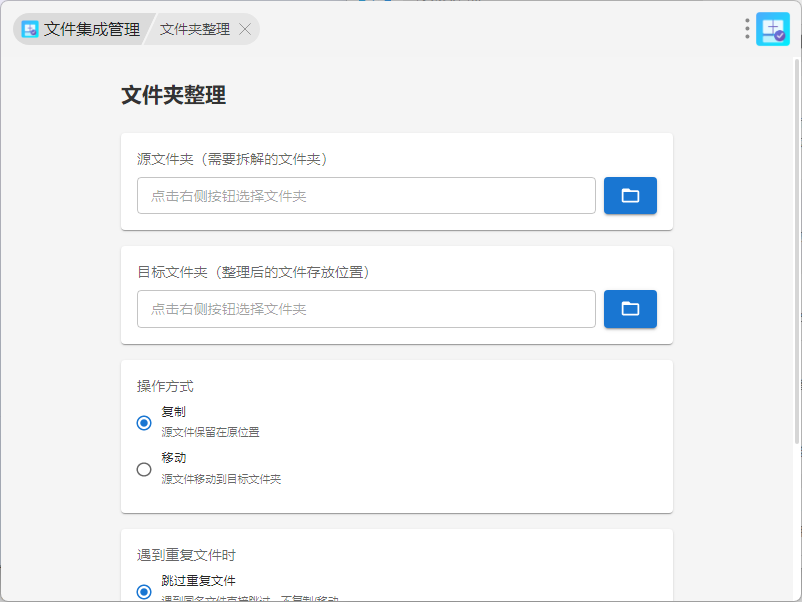Choose the 移动 operation radio button

click(144, 469)
